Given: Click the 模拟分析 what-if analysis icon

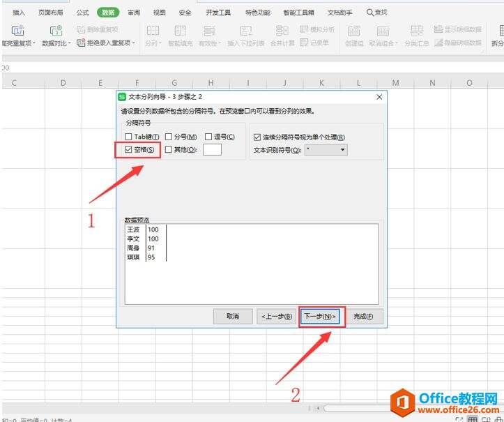Looking at the screenshot, I should click(x=304, y=29).
